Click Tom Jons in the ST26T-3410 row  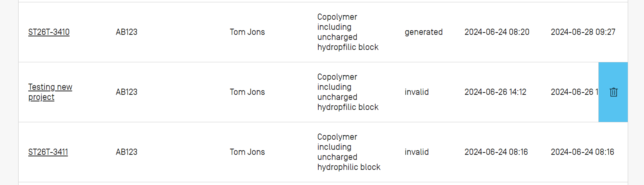pos(247,32)
